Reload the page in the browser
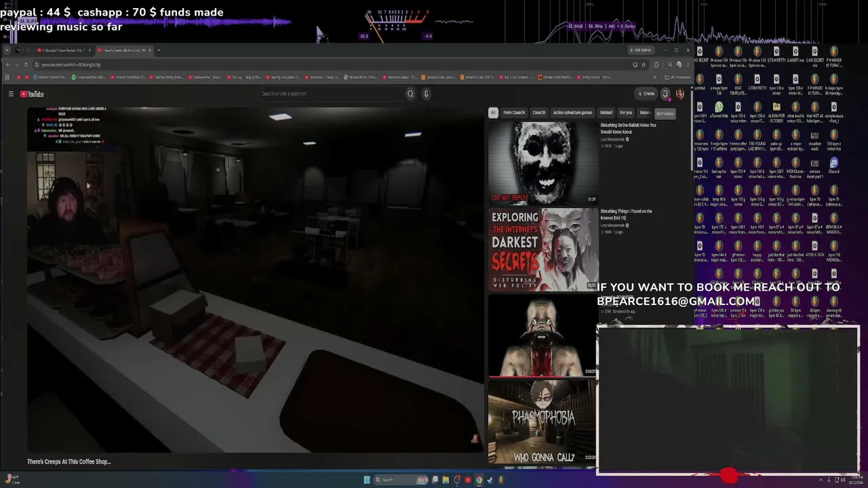Image resolution: width=868 pixels, height=488 pixels. tap(26, 64)
